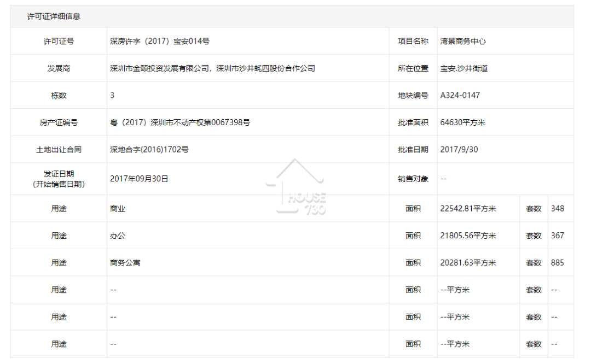
Task: Click the 土地出让合同 label
Action: (59, 150)
